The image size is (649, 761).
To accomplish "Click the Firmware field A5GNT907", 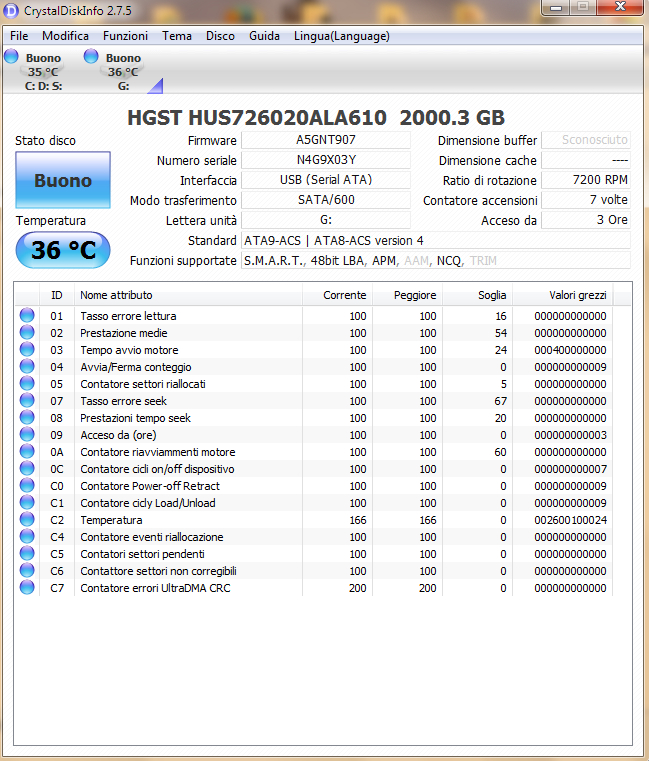I will tap(326, 140).
